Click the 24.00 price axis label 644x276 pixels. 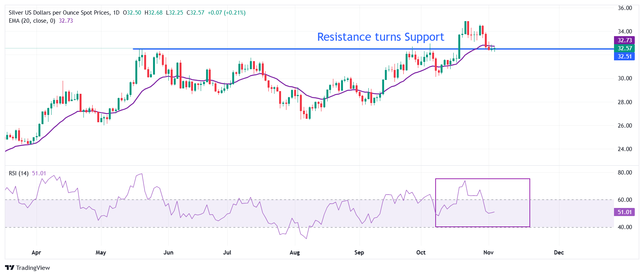[624, 149]
